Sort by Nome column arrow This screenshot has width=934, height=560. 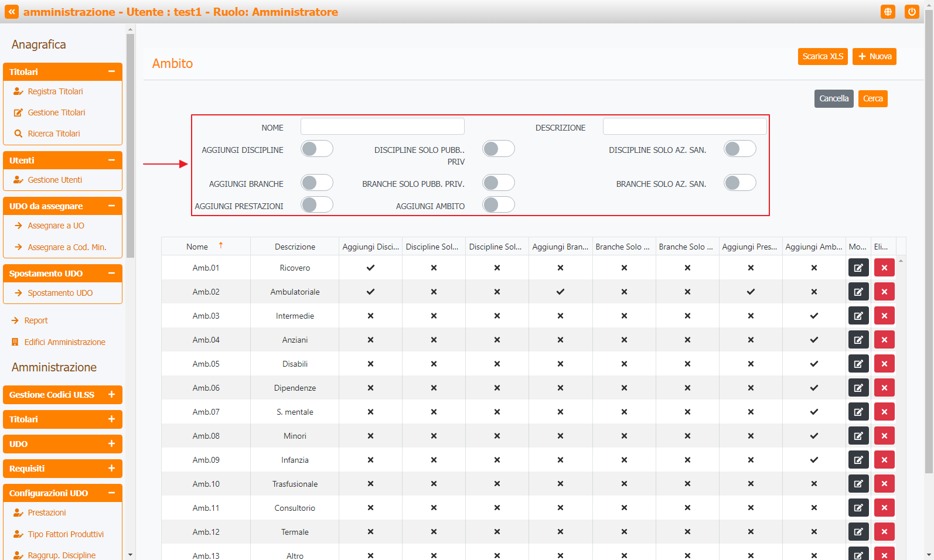[221, 246]
